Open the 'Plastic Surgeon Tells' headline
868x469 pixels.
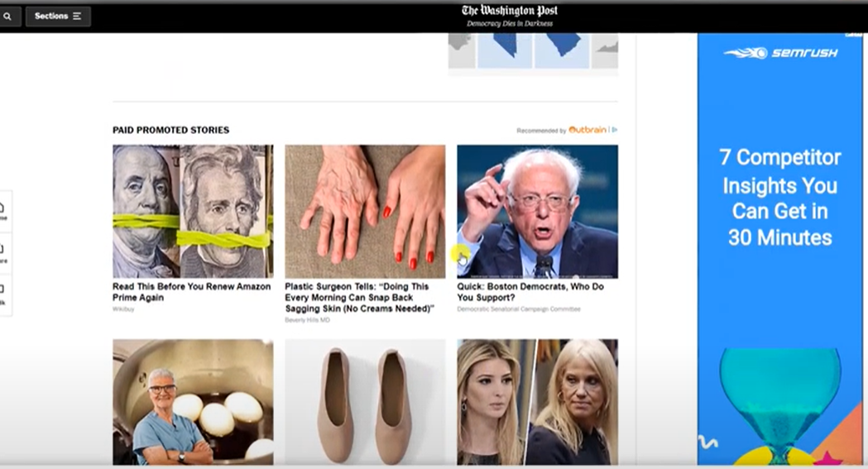pyautogui.click(x=359, y=298)
